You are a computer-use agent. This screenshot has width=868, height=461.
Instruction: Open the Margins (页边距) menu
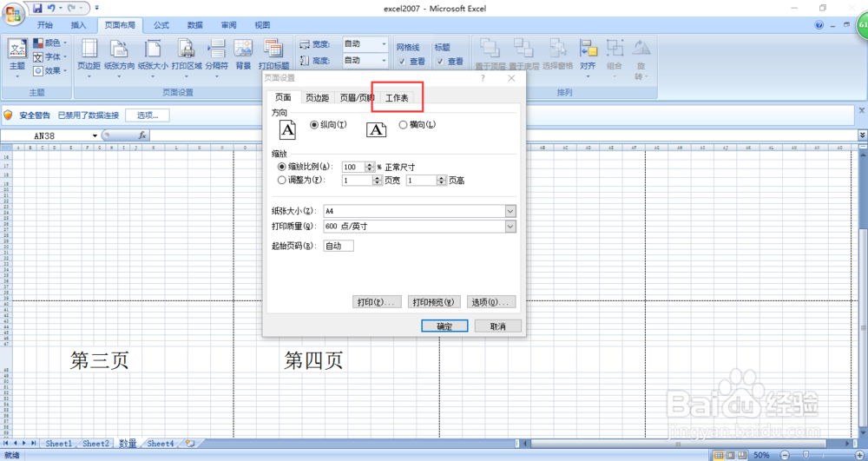click(89, 57)
